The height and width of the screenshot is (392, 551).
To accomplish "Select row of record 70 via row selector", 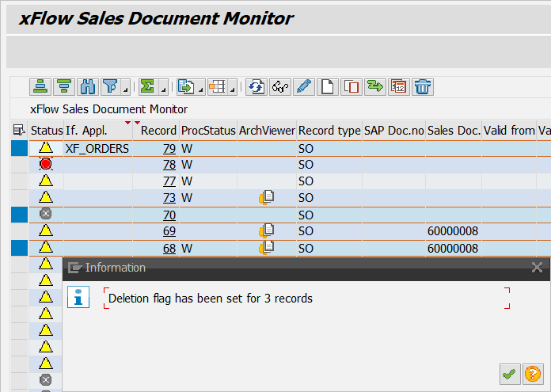I will (19, 215).
